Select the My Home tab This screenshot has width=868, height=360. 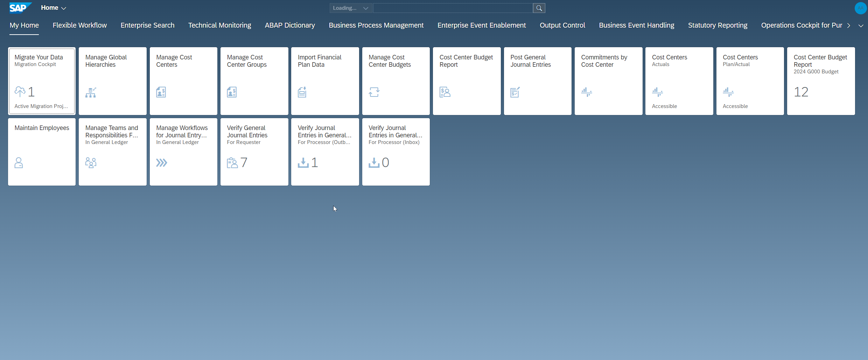[24, 25]
